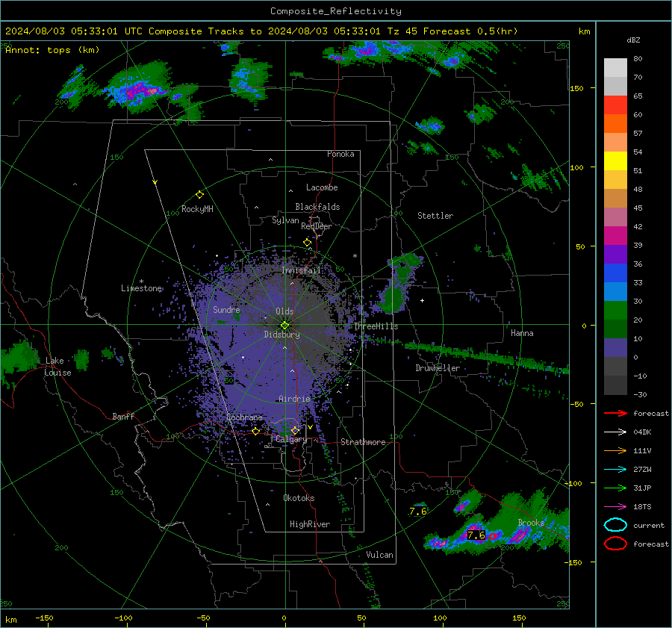Click the 18TS legend label
Image resolution: width=672 pixels, height=628 pixels.
tap(642, 507)
